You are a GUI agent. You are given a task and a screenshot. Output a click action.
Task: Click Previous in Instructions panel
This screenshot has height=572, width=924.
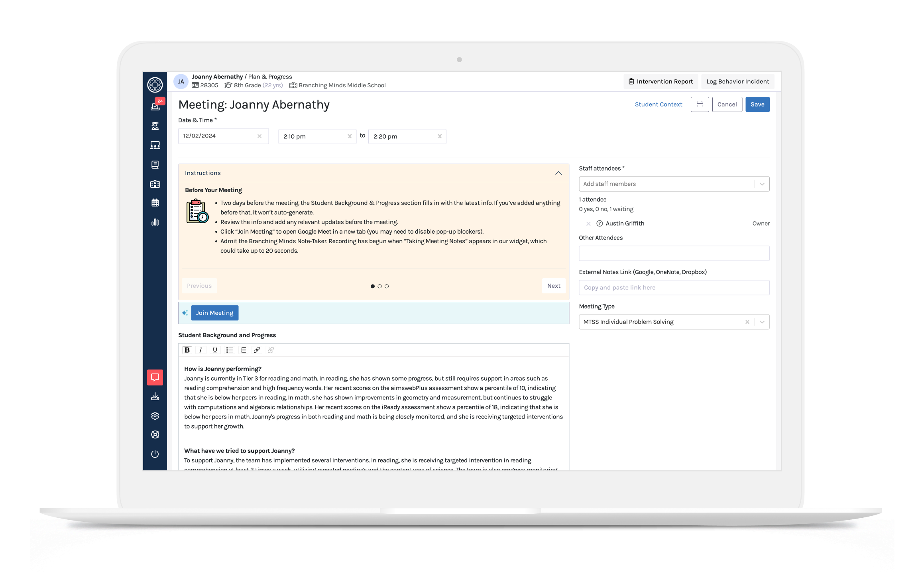(x=199, y=286)
